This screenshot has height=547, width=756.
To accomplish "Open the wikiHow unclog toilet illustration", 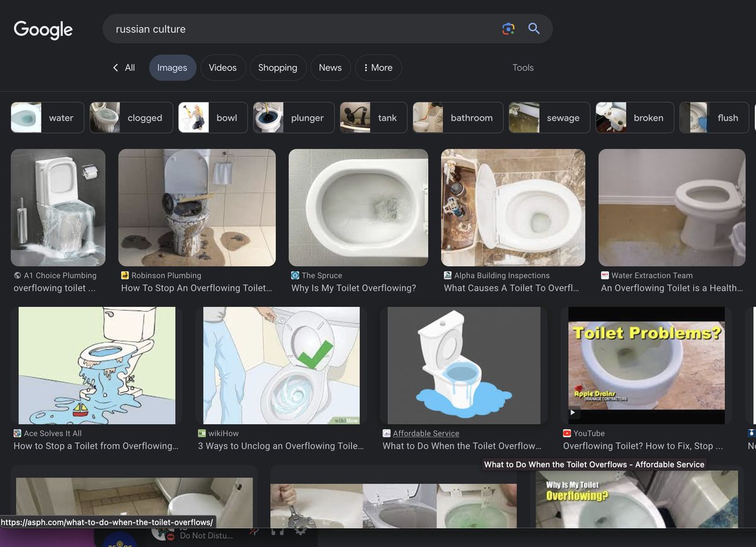I will [282, 366].
